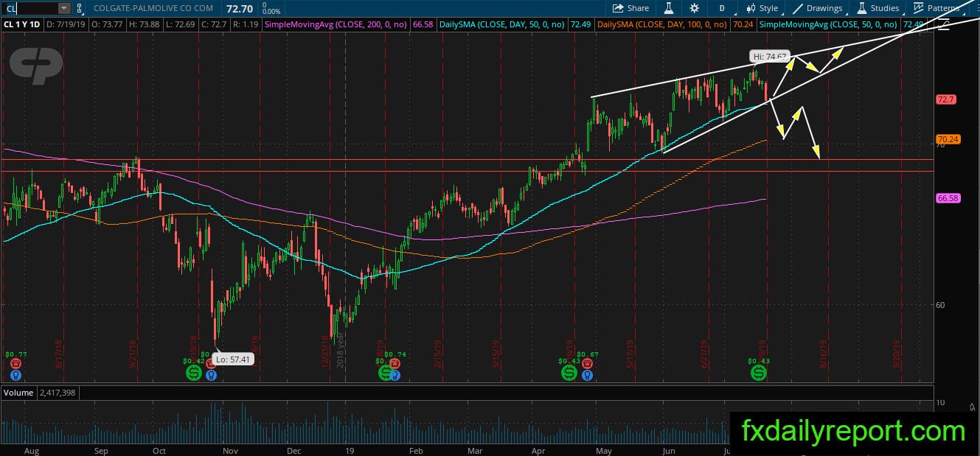Open the symbol history dropdown arrow
980x456 pixels.
click(63, 8)
